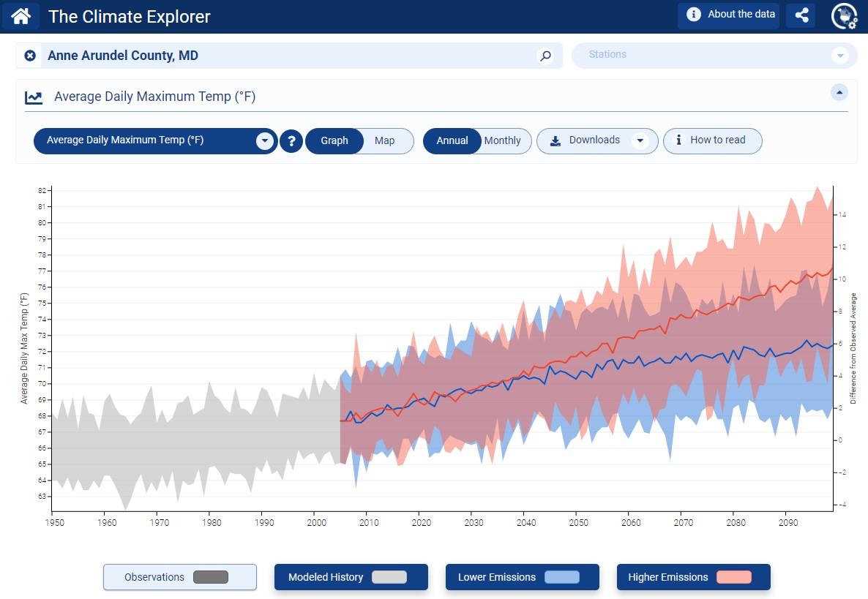The width and height of the screenshot is (868, 599).
Task: Click the home icon in the header
Action: point(20,15)
